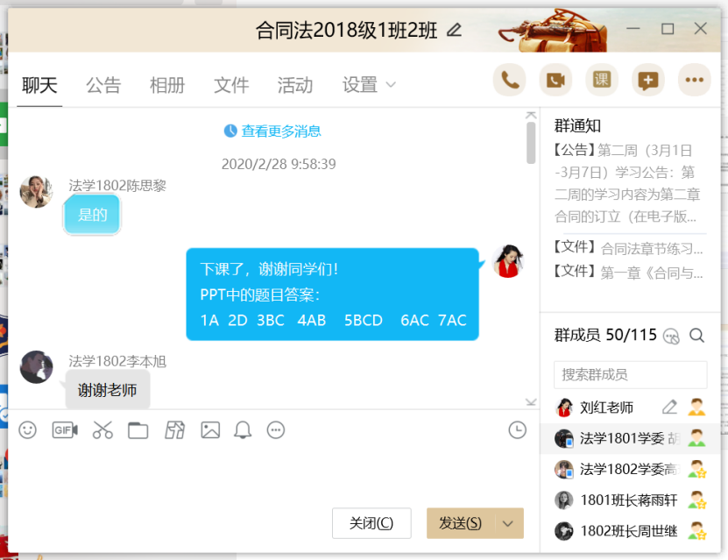Jump to bottom of chat arrow
The width and height of the screenshot is (728, 560).
click(x=531, y=401)
